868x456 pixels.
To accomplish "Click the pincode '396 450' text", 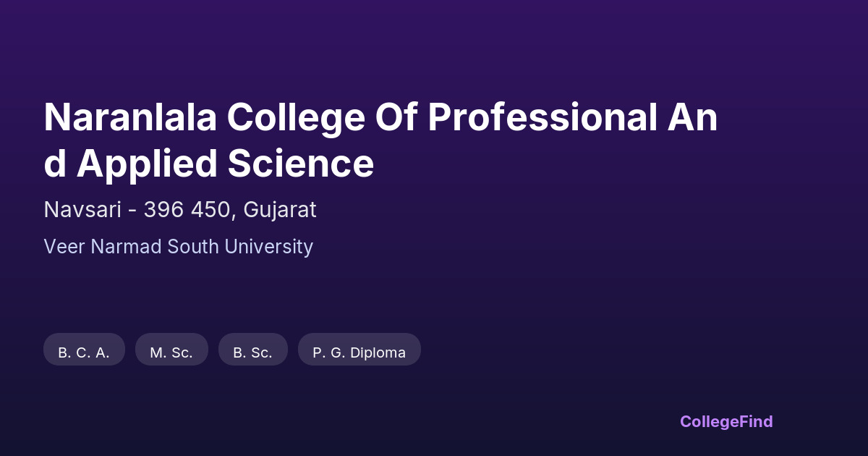I will tap(188, 210).
